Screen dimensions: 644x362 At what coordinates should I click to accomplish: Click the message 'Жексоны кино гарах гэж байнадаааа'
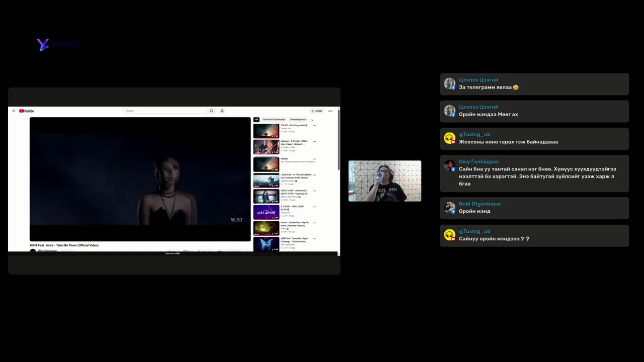508,142
